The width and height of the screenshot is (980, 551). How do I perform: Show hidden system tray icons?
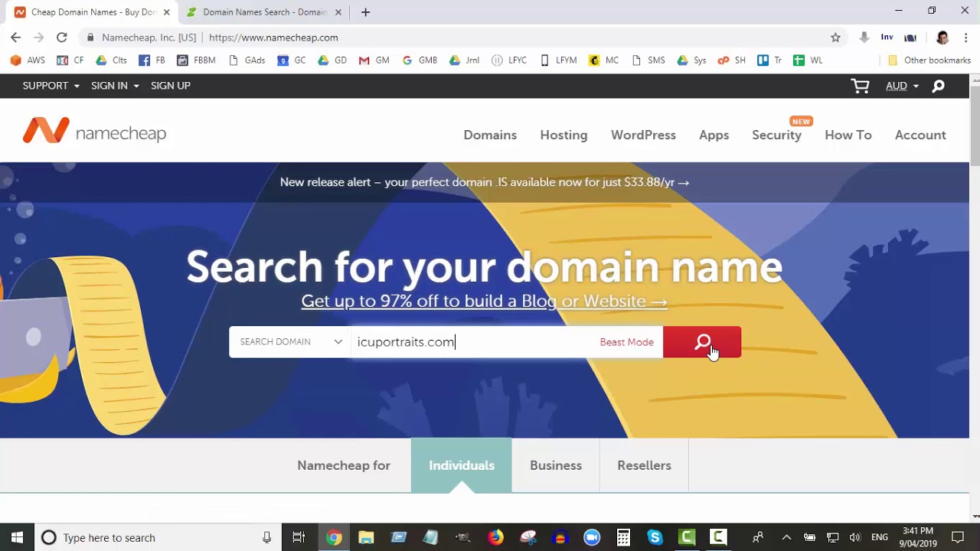tap(786, 537)
